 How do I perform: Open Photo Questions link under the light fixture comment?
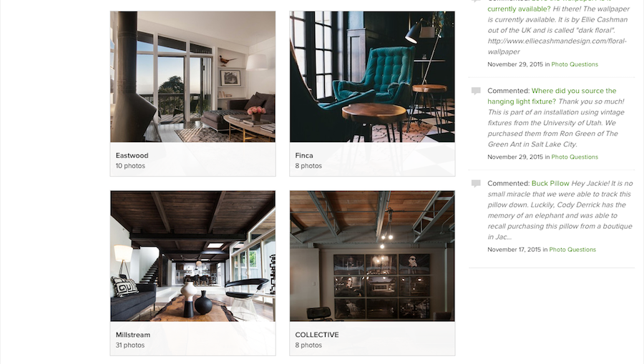click(575, 157)
